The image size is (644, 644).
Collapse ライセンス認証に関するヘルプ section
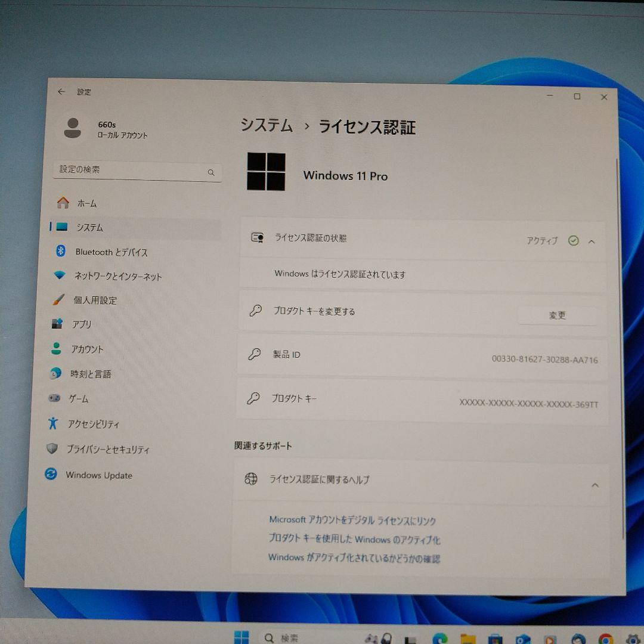coord(595,485)
